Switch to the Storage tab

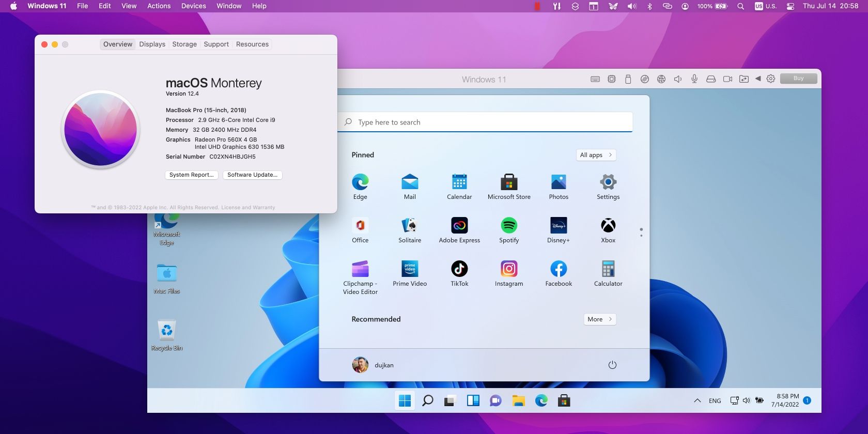pos(184,44)
